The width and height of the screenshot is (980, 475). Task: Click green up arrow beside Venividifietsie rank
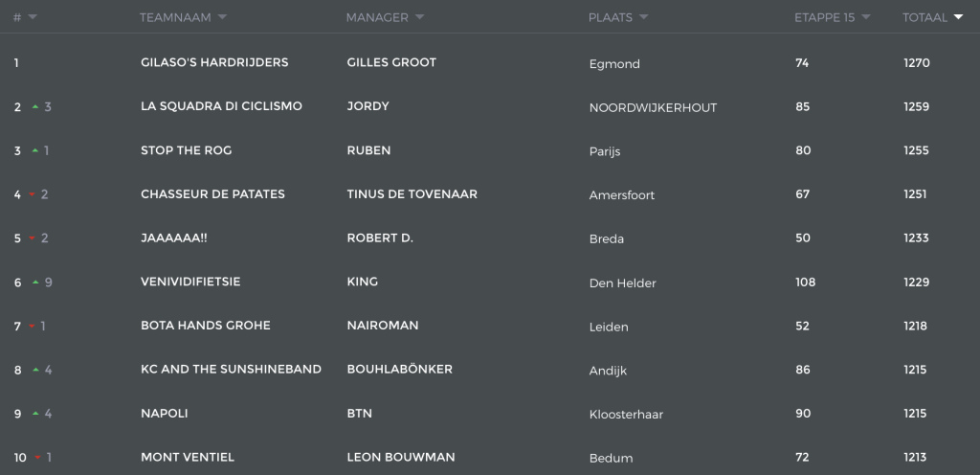[x=35, y=283]
